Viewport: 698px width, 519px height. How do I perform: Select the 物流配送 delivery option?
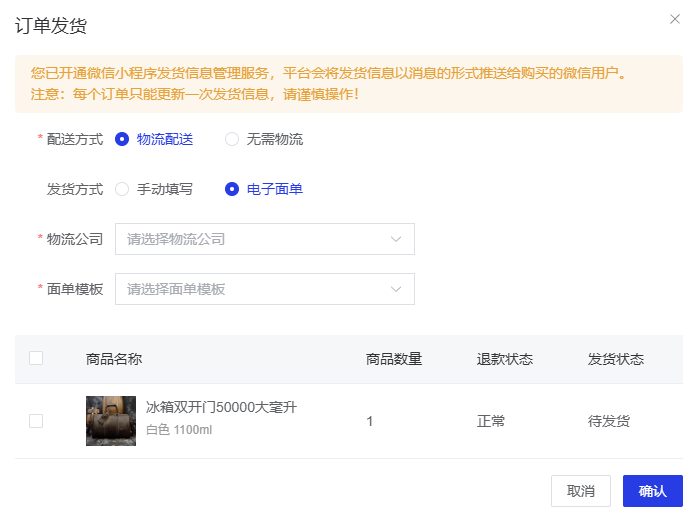coord(122,140)
